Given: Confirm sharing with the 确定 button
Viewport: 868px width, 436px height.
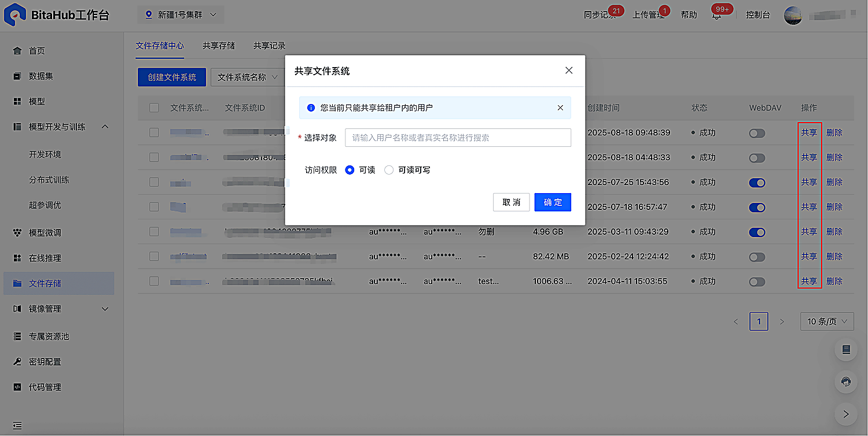Looking at the screenshot, I should (x=553, y=202).
